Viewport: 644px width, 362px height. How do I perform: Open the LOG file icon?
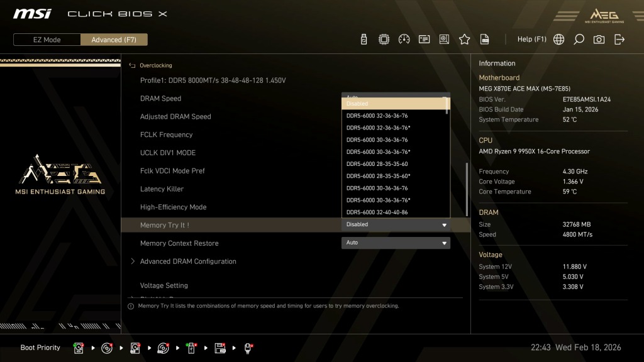(x=485, y=40)
